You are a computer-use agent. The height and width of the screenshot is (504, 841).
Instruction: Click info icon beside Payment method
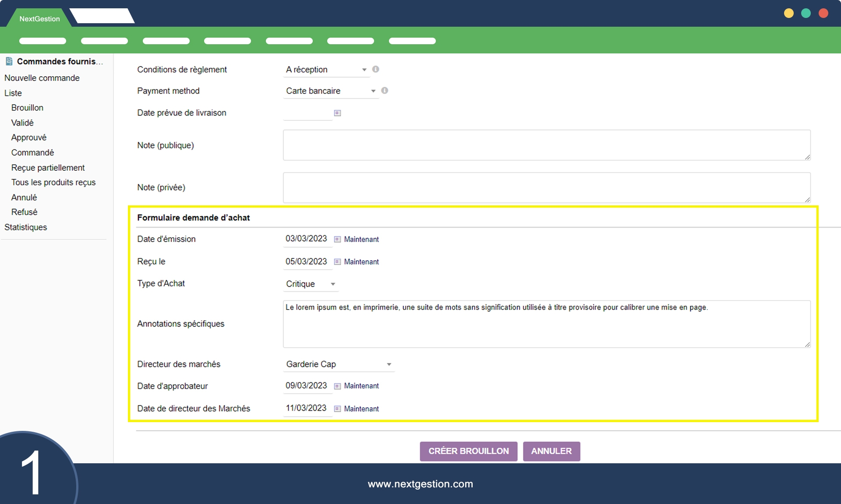(x=385, y=91)
